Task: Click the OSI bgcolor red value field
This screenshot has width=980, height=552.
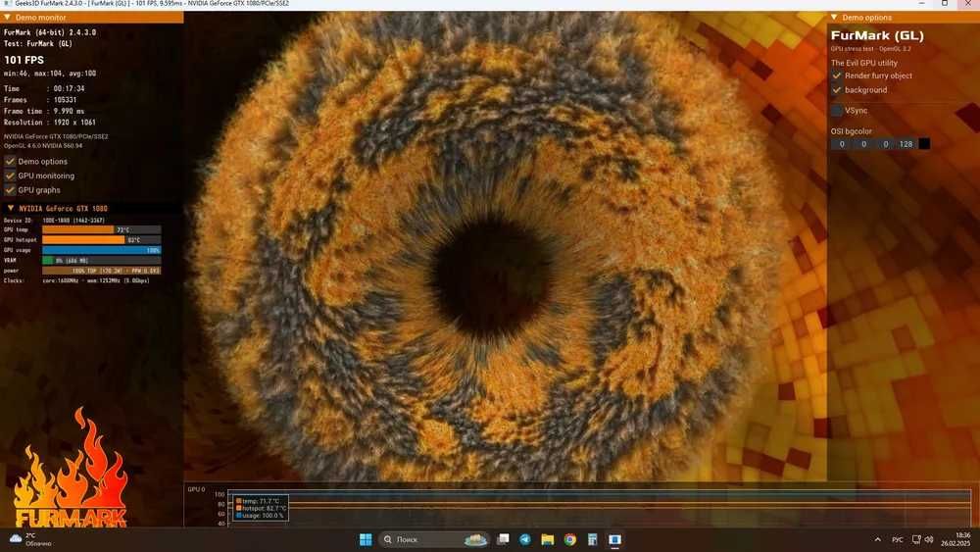Action: point(841,144)
